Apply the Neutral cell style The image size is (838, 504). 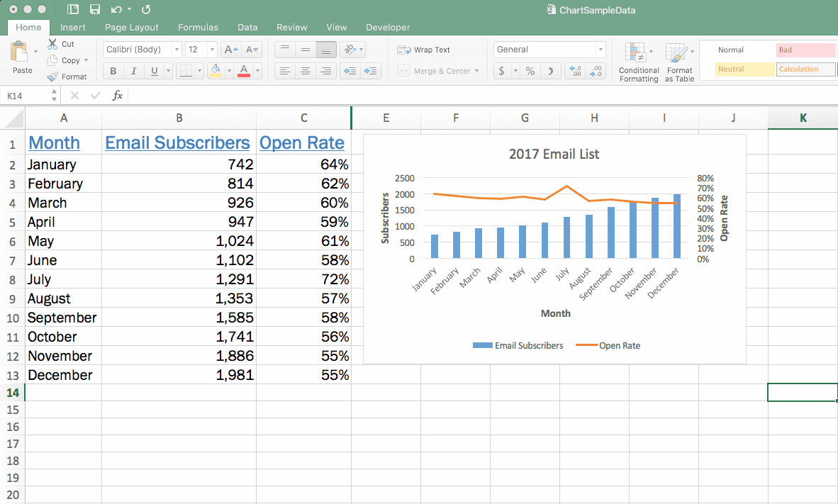pos(745,69)
